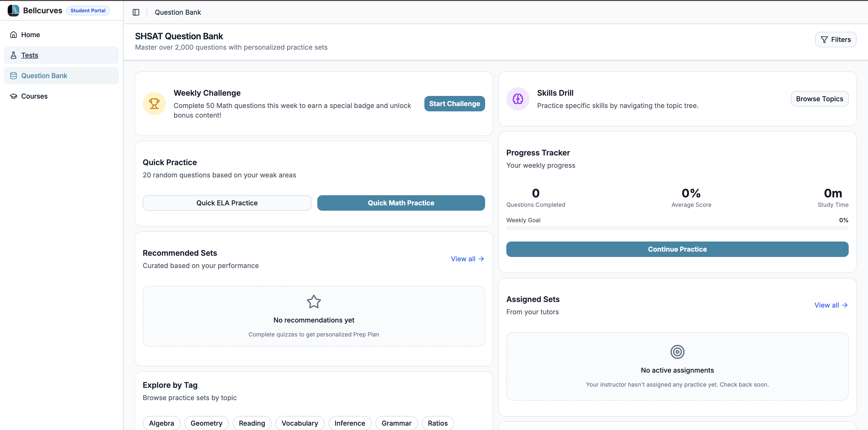View all Assigned Sets
This screenshot has width=868, height=430.
[831, 305]
